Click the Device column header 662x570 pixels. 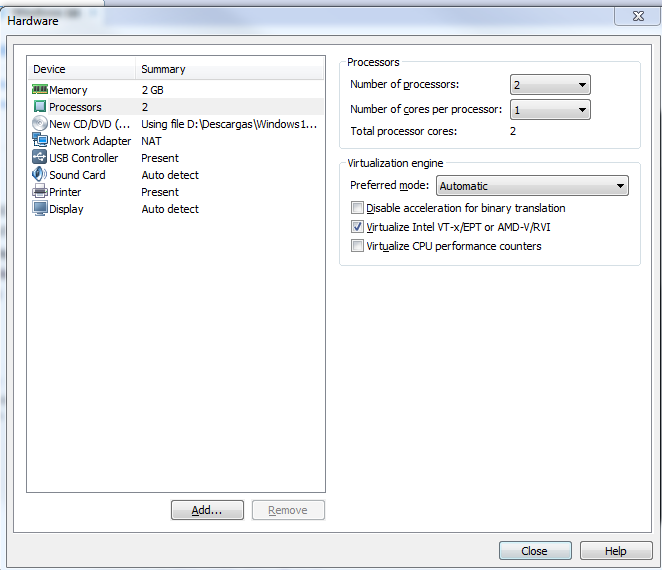(x=80, y=69)
